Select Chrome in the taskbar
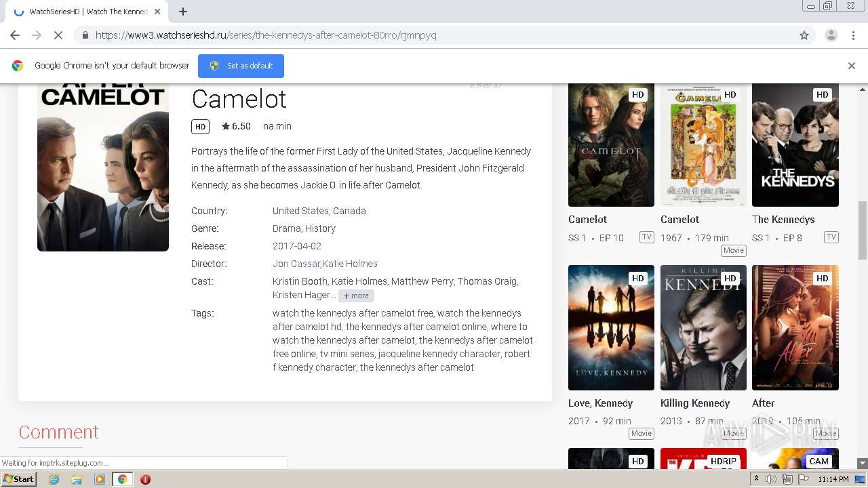Screen dimensions: 868x488 (x=123, y=479)
